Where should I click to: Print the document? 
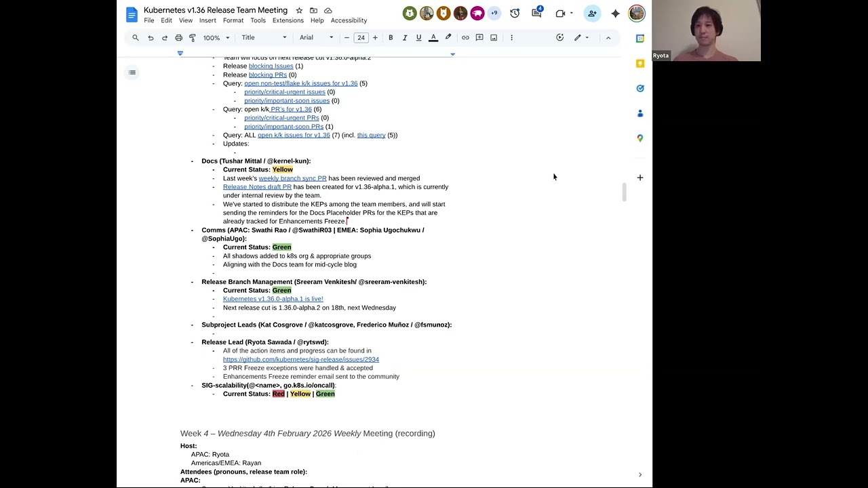click(x=178, y=38)
